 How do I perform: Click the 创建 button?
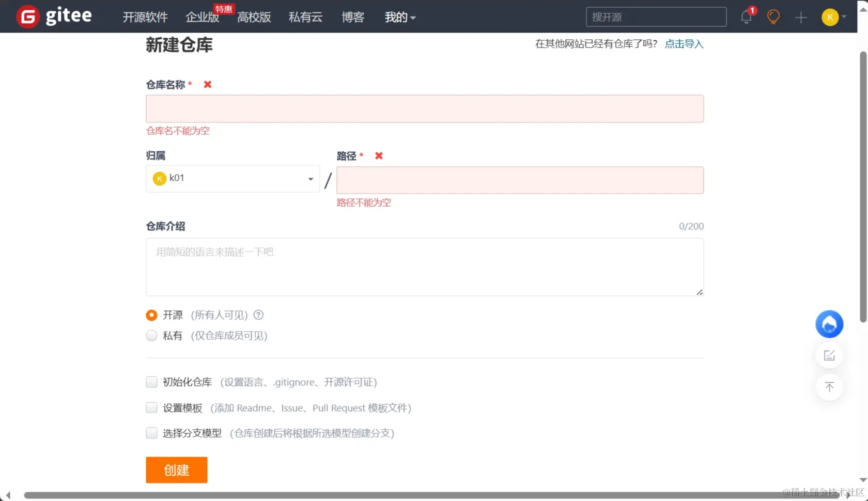[176, 470]
